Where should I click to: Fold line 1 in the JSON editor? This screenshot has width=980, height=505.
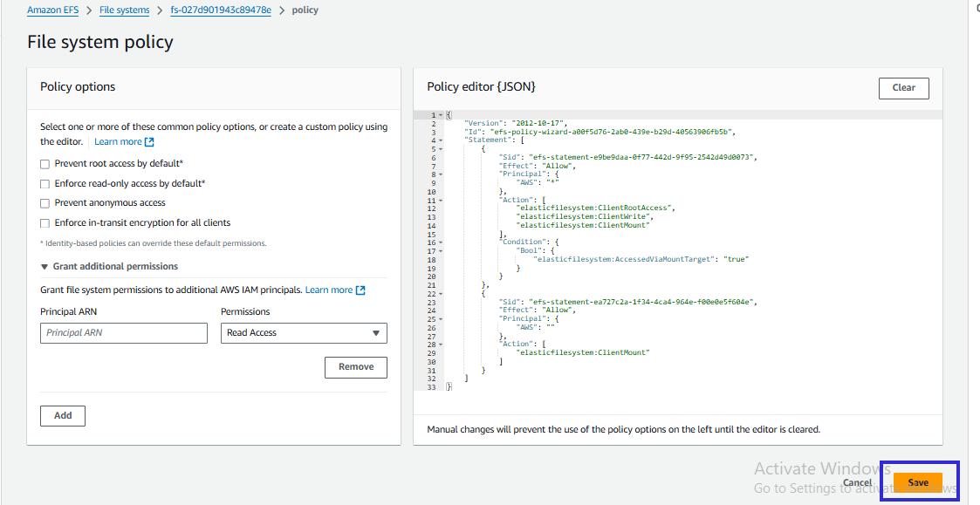pos(441,115)
